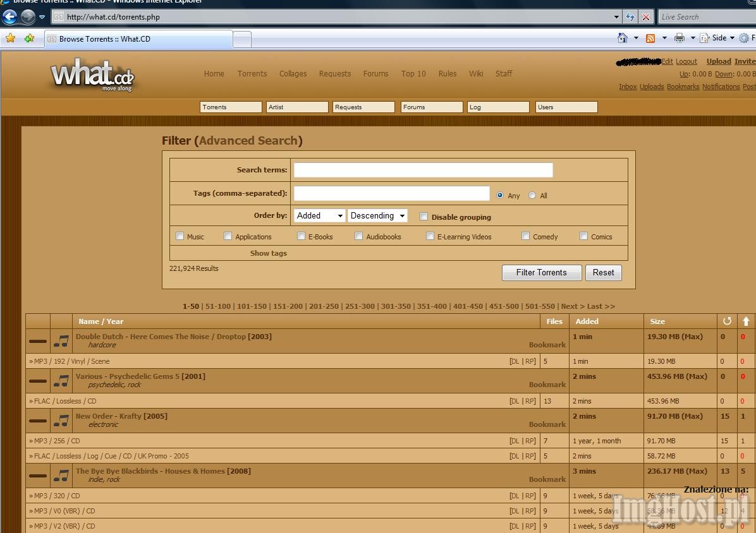Open the Feeds dropdown arrow
The image size is (756, 533).
coord(664,37)
